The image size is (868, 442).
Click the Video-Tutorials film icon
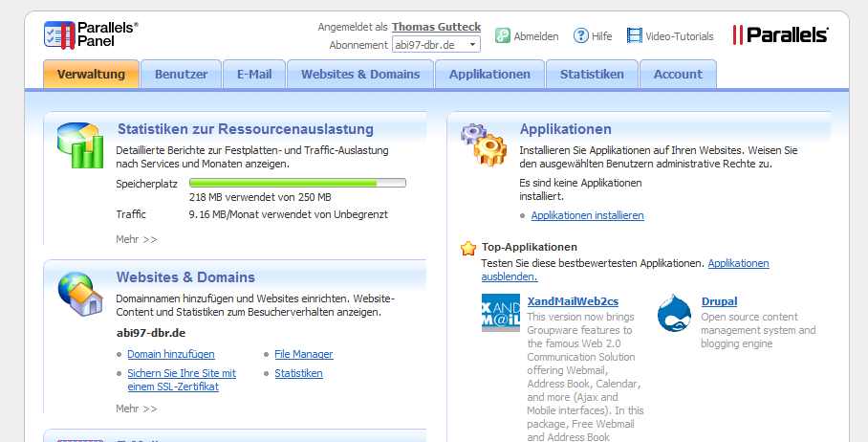[635, 36]
